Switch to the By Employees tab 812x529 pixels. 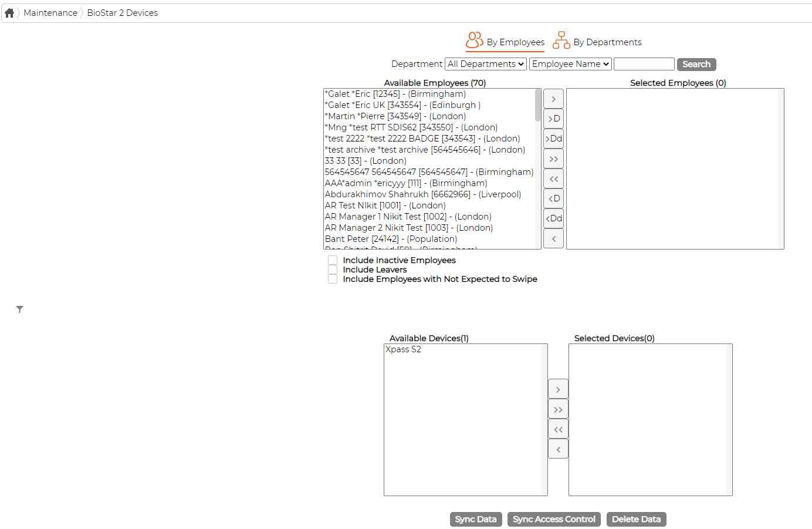tap(505, 42)
